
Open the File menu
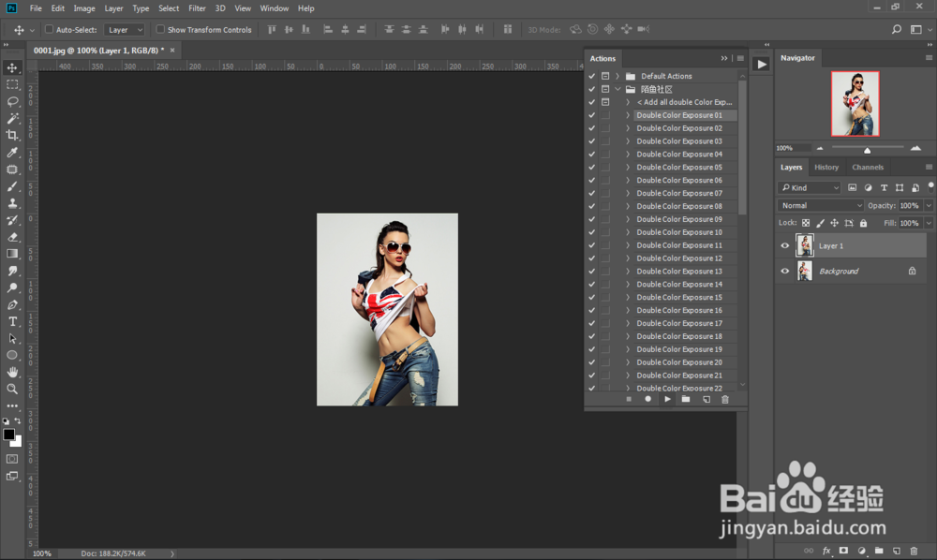[36, 8]
